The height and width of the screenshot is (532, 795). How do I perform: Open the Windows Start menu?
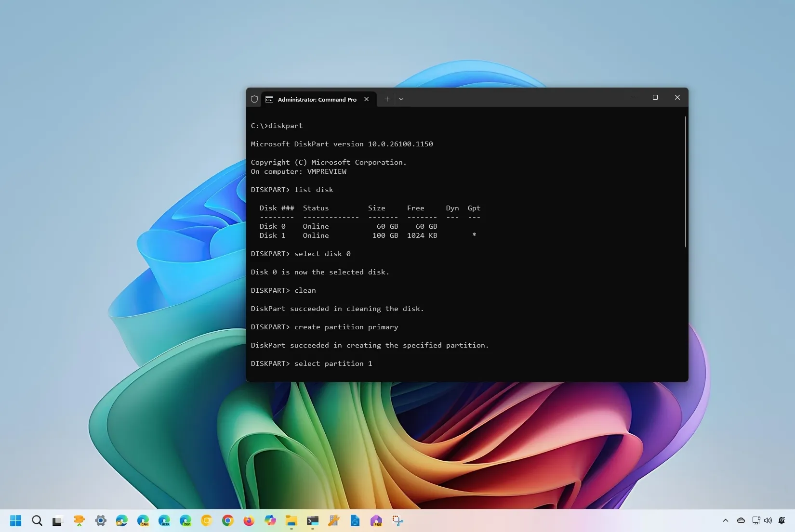[x=16, y=520]
